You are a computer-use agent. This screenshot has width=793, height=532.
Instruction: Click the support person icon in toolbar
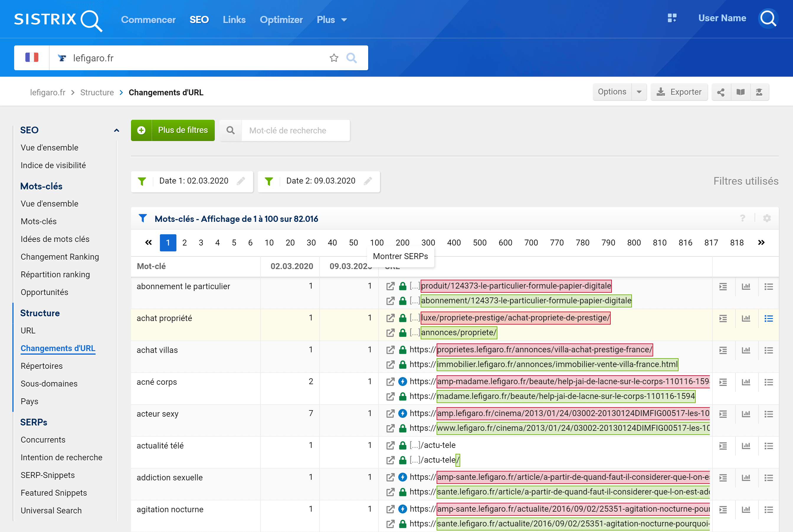(759, 92)
